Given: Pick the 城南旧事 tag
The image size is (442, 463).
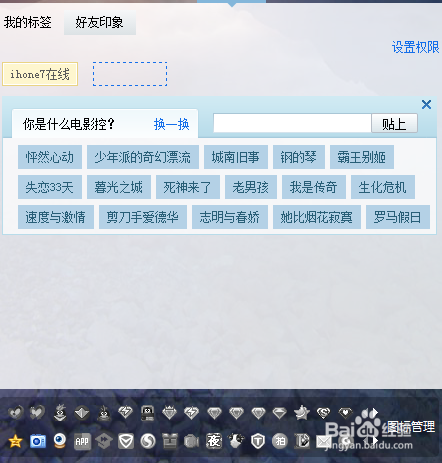Looking at the screenshot, I should pos(236,157).
